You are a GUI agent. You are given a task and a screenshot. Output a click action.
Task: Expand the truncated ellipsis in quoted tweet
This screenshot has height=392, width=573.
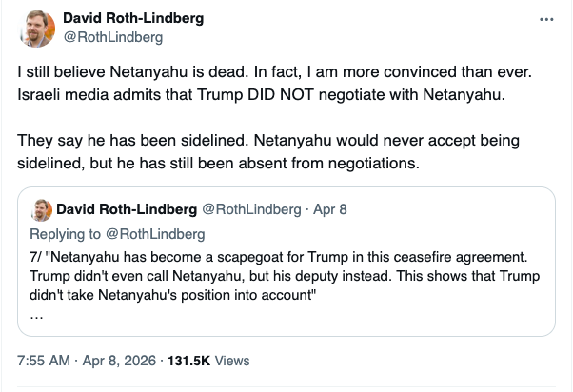[36, 317]
